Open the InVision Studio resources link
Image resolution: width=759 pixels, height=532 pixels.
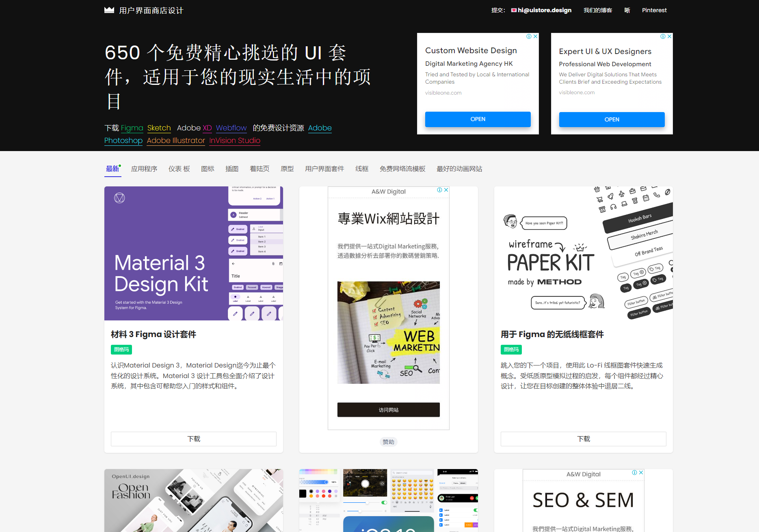click(x=235, y=141)
